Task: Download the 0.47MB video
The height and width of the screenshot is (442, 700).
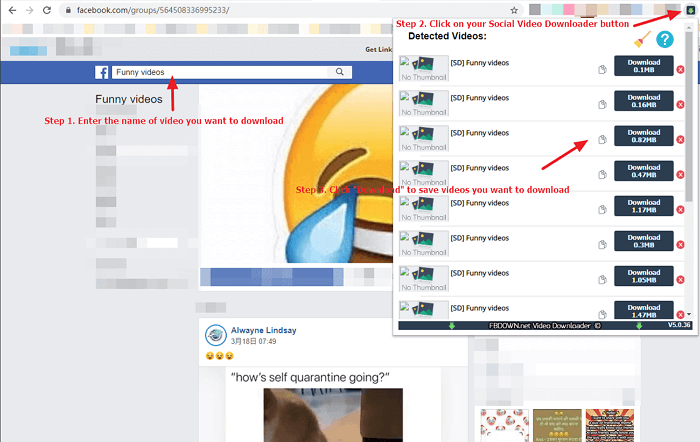Action: (x=643, y=171)
